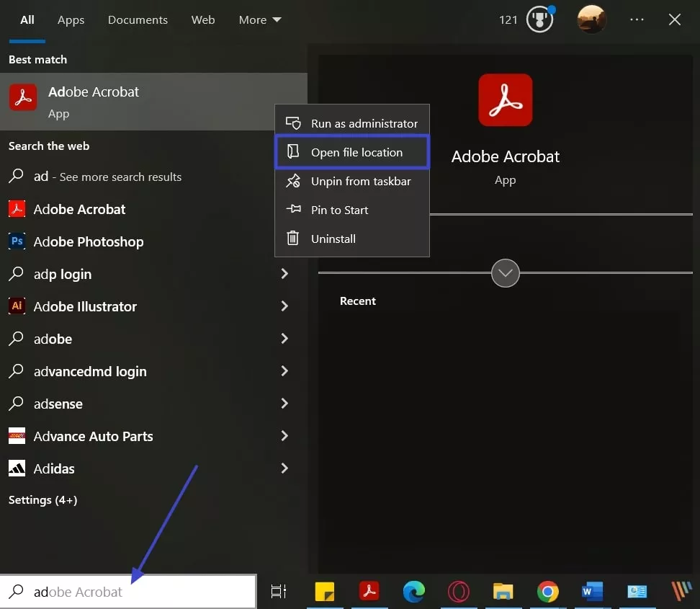This screenshot has height=609, width=700.
Task: Open Sticky Notes from the taskbar
Action: click(x=325, y=591)
